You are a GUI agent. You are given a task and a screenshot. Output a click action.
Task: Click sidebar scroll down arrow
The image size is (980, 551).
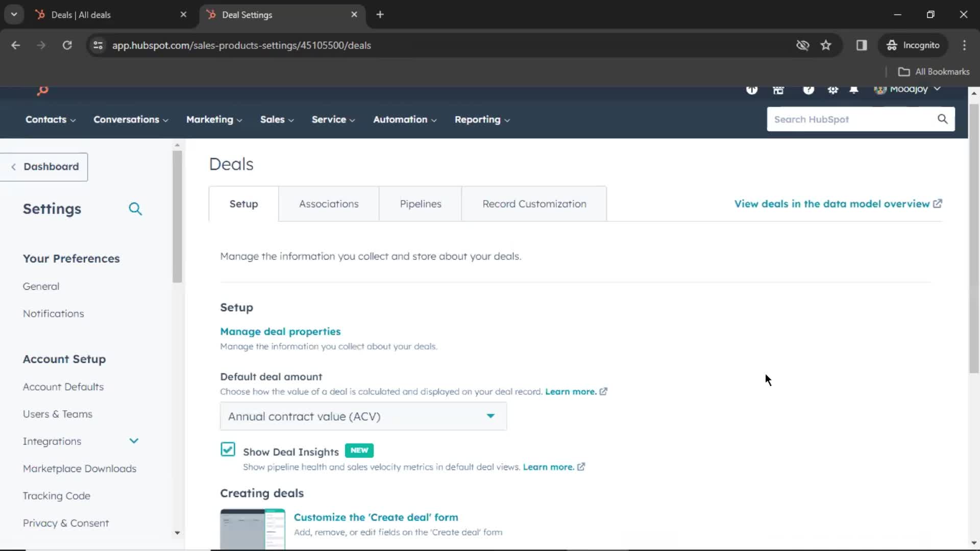(x=177, y=533)
